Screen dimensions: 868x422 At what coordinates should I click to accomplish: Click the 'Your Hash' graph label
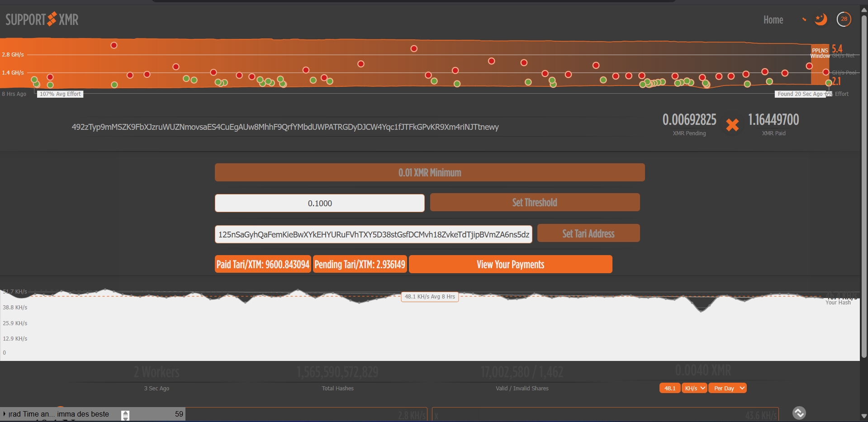click(x=838, y=303)
